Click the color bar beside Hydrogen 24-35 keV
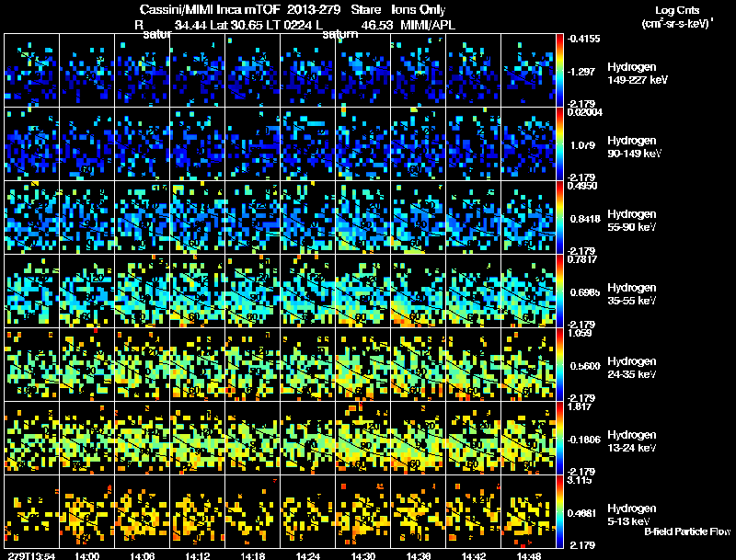 click(559, 365)
